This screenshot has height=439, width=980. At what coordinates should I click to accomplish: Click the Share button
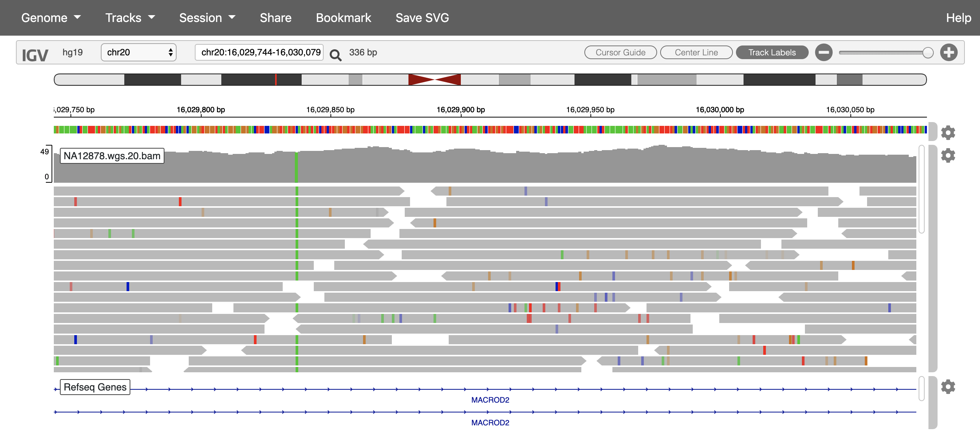[275, 17]
